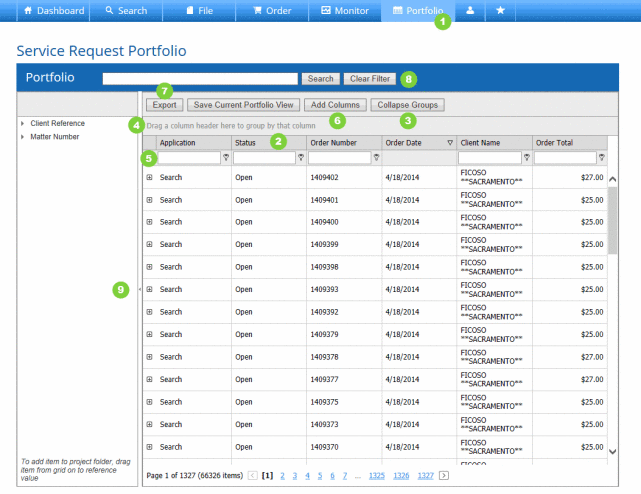
Task: Expand row for order 1409377
Action: (150, 379)
